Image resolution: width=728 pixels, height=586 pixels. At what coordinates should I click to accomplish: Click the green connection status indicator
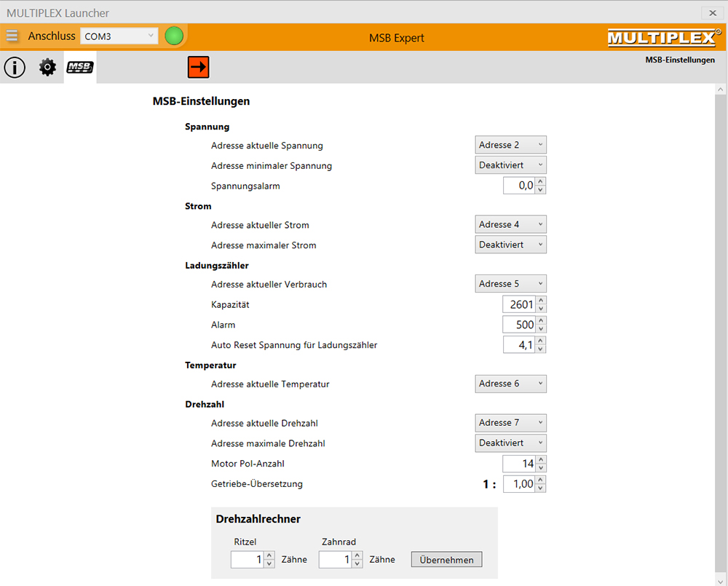pos(173,35)
